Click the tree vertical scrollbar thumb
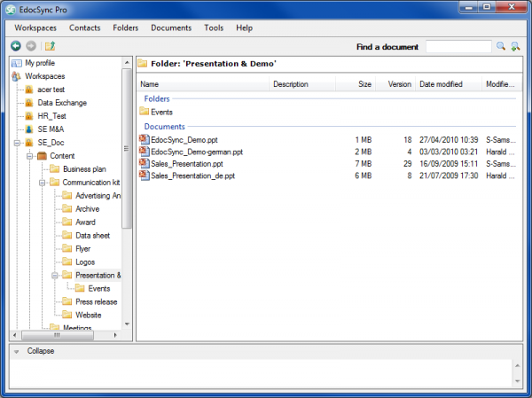 (x=127, y=148)
